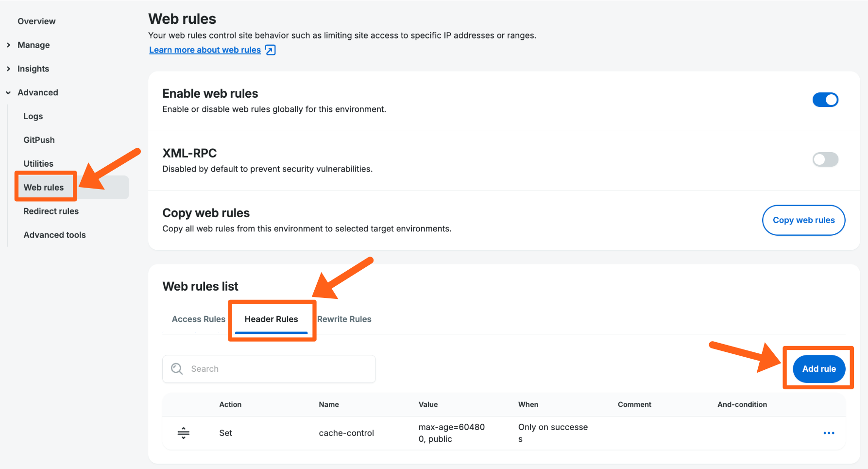Screen dimensions: 868x469
Task: Click the external link icon beside learn more
Action: point(271,50)
